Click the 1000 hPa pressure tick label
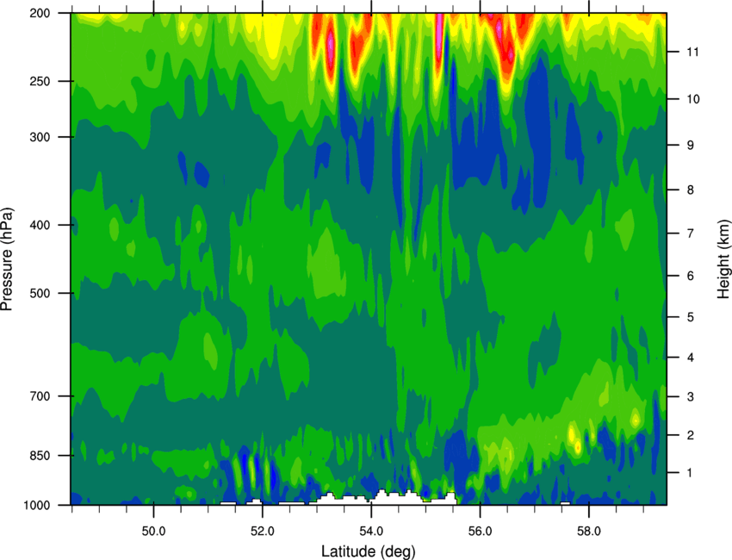This screenshot has width=732, height=560. [x=37, y=506]
